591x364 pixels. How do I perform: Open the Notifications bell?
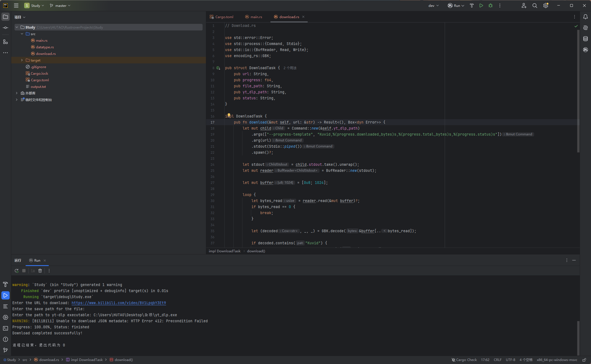pyautogui.click(x=586, y=17)
